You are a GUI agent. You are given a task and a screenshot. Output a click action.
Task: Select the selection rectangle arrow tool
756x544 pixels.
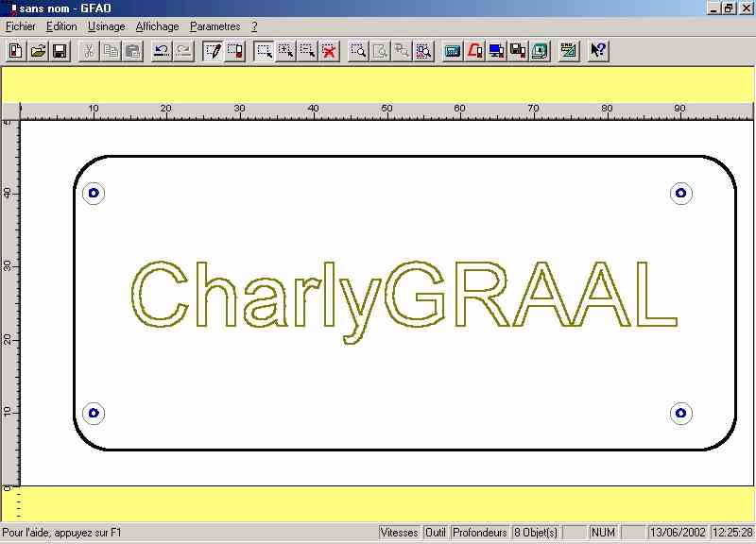264,51
